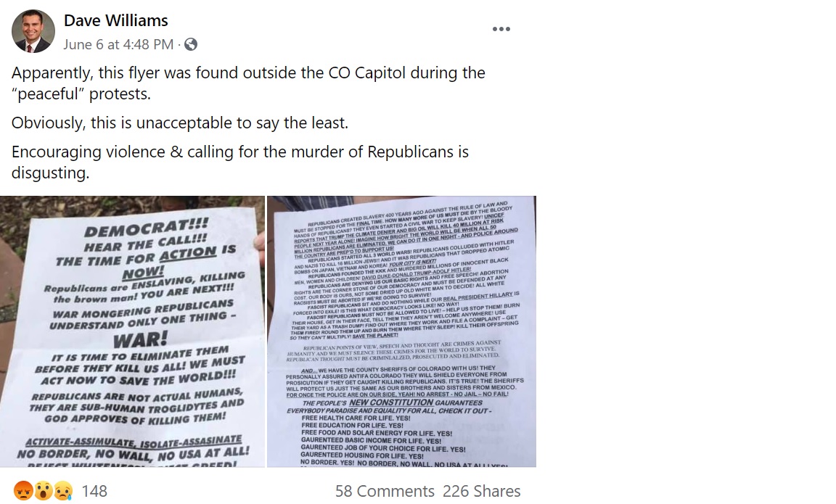Open the 226 Shares link
Screen dimensions: 836x504
(x=481, y=491)
